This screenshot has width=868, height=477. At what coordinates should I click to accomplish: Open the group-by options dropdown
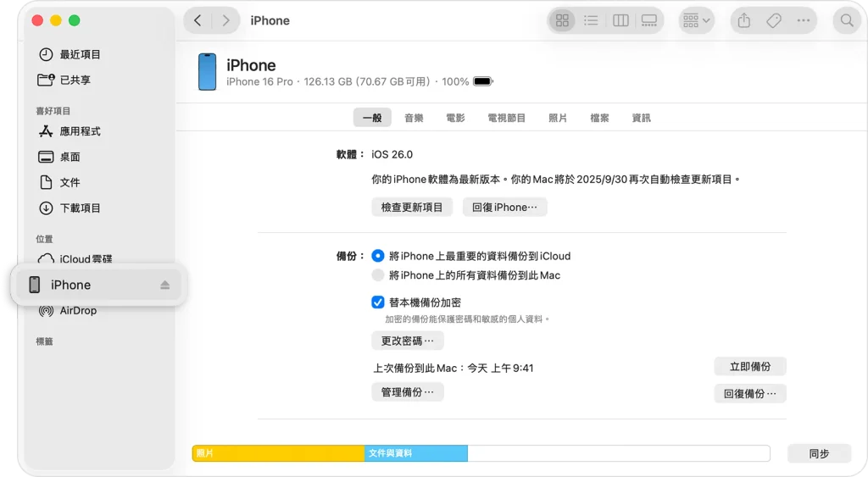697,20
